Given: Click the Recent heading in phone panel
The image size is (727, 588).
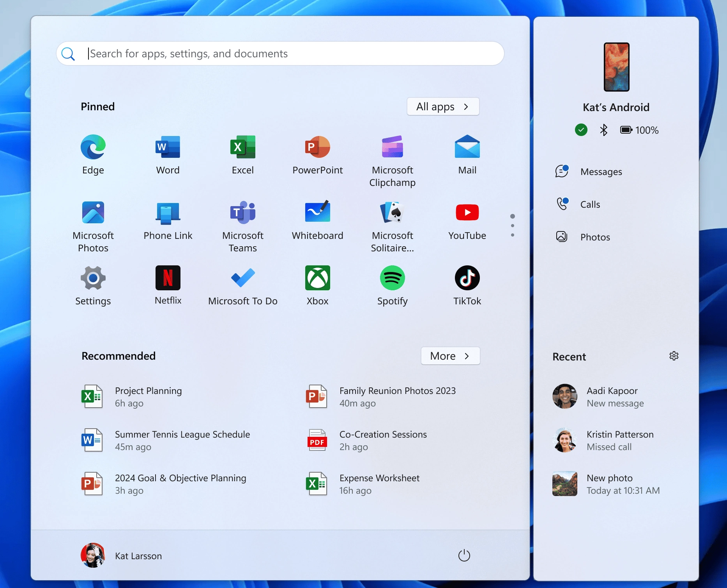Looking at the screenshot, I should click(x=569, y=357).
